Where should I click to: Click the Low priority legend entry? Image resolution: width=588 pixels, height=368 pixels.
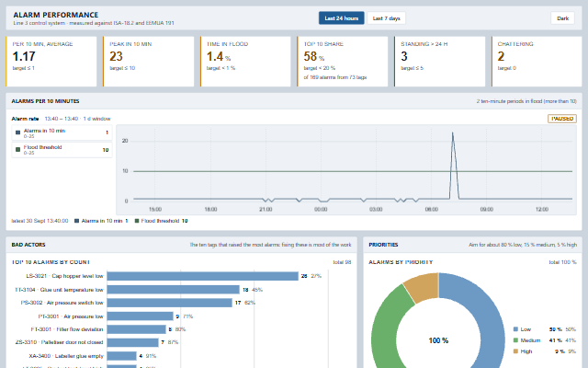pyautogui.click(x=545, y=329)
